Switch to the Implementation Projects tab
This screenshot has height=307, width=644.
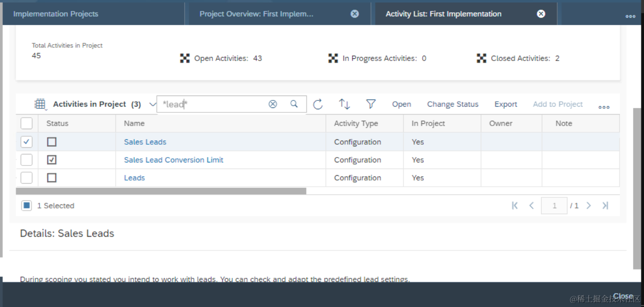[x=56, y=14]
